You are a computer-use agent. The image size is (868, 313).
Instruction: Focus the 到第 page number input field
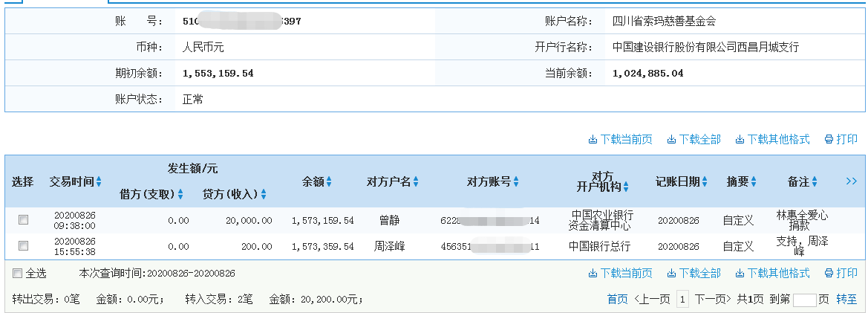point(804,300)
